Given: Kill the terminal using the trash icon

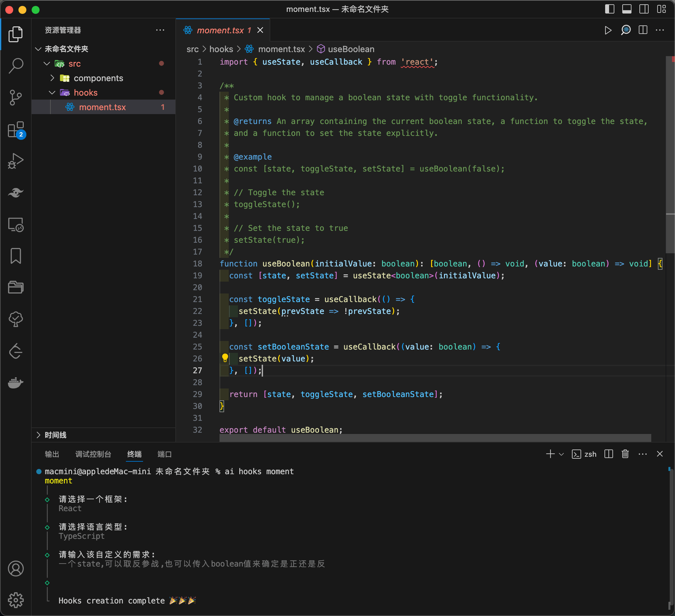Looking at the screenshot, I should click(625, 454).
